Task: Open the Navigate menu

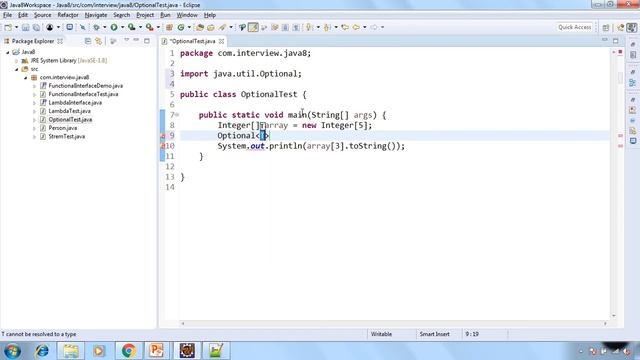Action: click(x=96, y=15)
